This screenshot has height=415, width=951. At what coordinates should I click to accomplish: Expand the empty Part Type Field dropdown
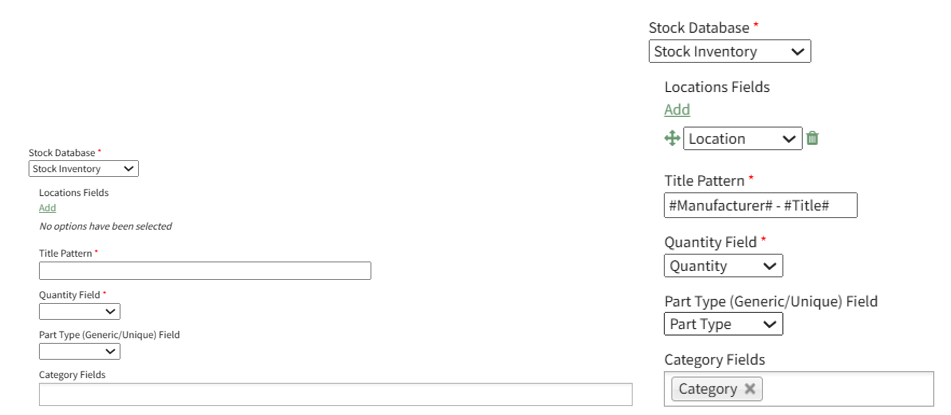coord(79,351)
